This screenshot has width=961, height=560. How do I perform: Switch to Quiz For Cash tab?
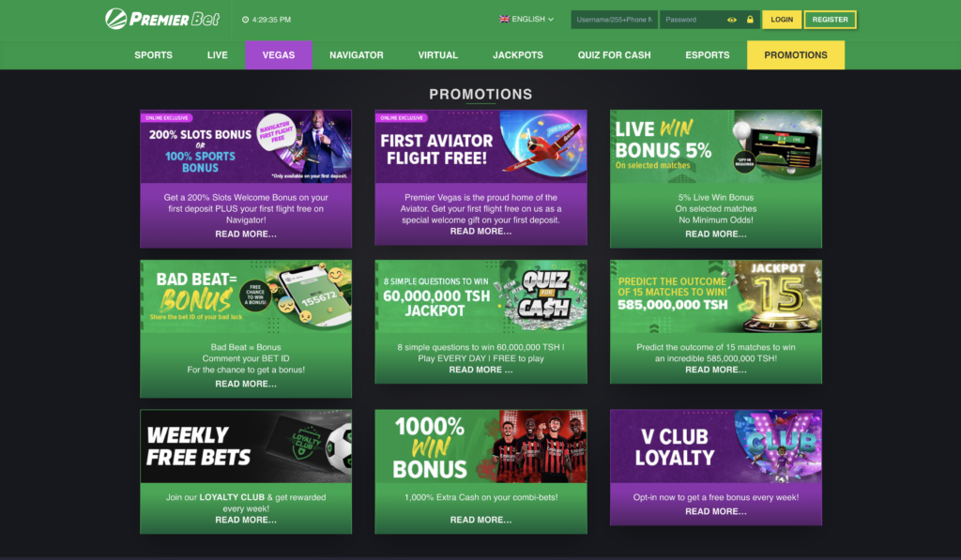pyautogui.click(x=614, y=55)
